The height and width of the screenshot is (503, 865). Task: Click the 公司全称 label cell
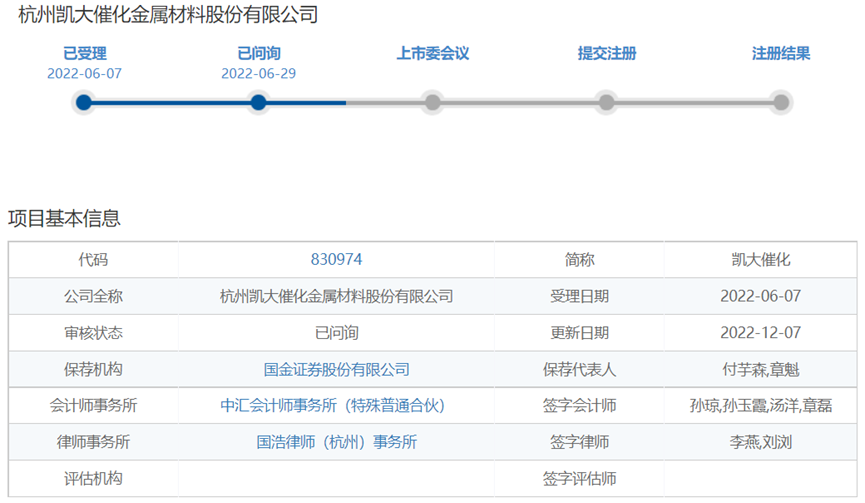[x=93, y=296]
